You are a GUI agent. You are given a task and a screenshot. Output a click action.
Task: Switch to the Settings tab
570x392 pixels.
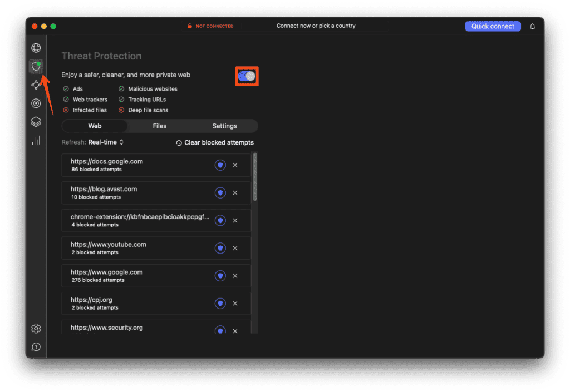(225, 126)
